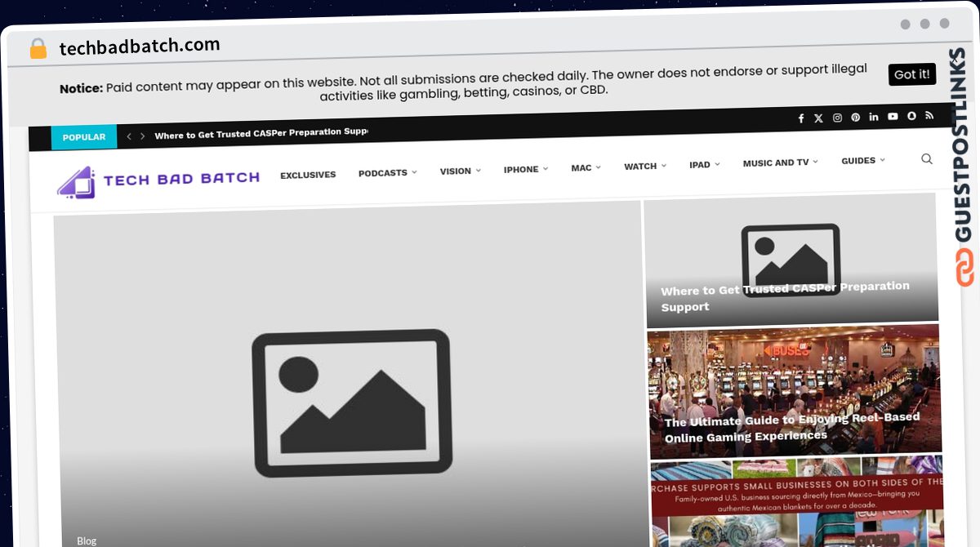Expand the iPhone menu dropdown
Screen dimensions: 980x547
tap(525, 169)
